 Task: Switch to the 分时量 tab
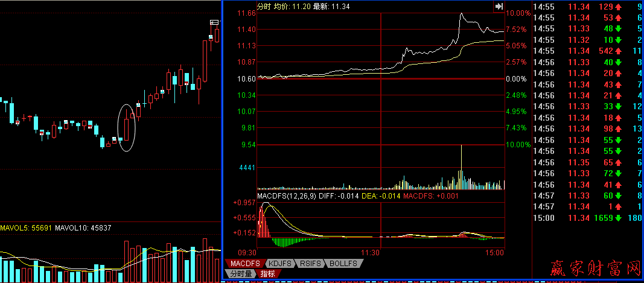240,274
